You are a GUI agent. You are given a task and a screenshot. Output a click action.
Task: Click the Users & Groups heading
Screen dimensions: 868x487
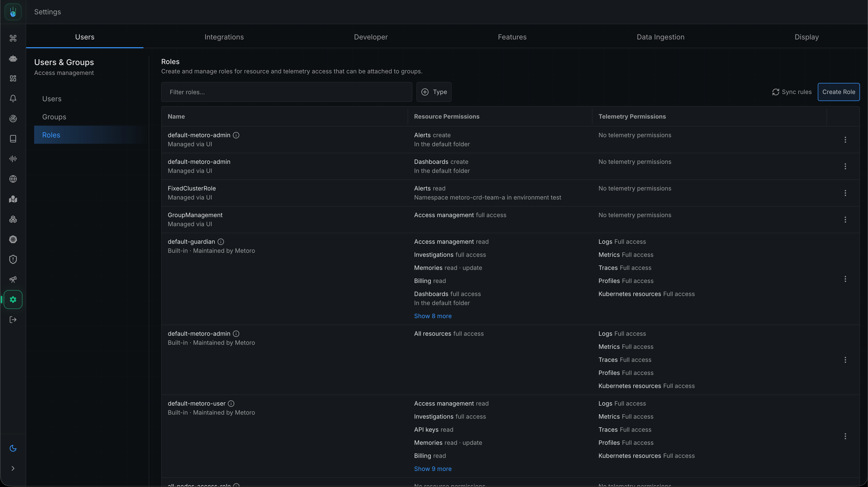pos(64,62)
